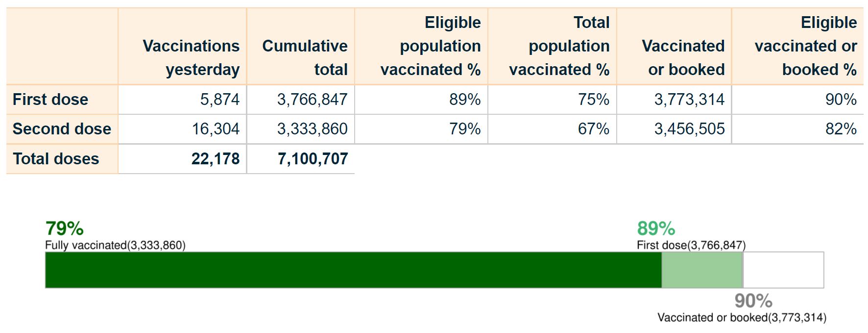868x333 pixels.
Task: Click the Vaccinations yesterday column header
Action: tap(191, 57)
